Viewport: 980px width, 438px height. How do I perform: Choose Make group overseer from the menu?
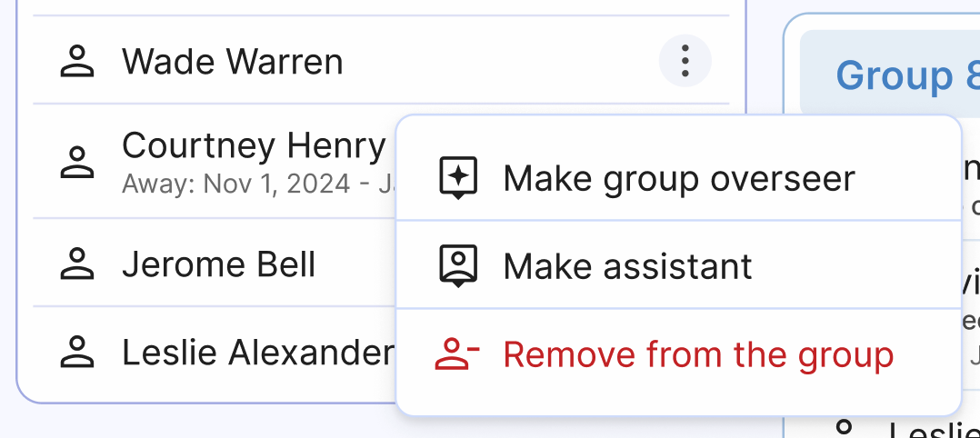click(x=679, y=178)
